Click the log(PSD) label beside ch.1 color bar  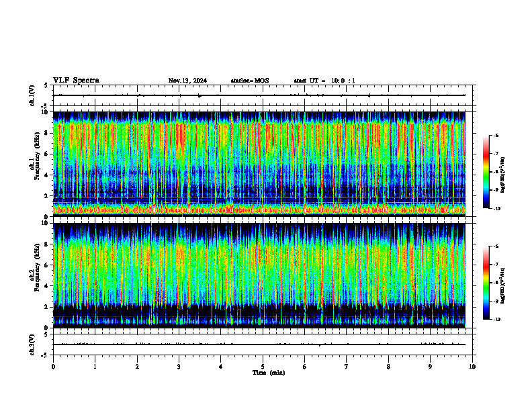(503, 175)
